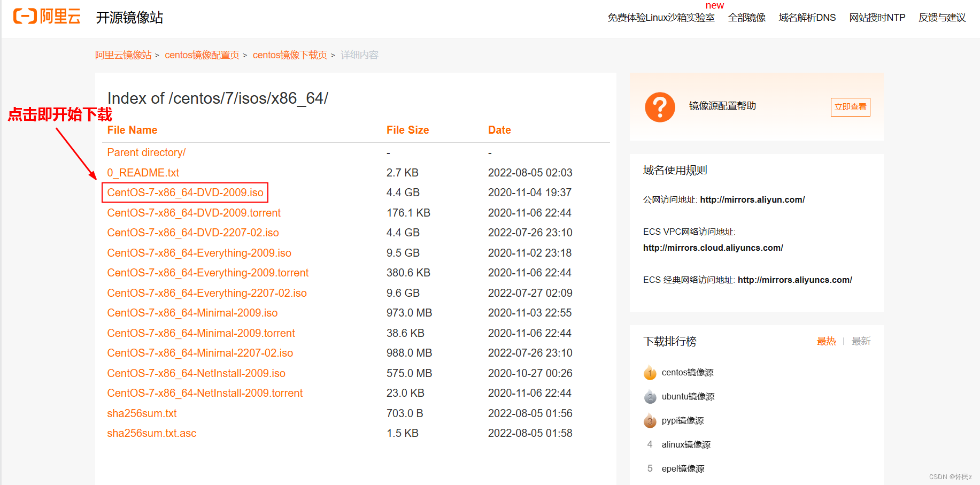980x485 pixels.
Task: Go to the 开源镜像站 home title
Action: (129, 18)
